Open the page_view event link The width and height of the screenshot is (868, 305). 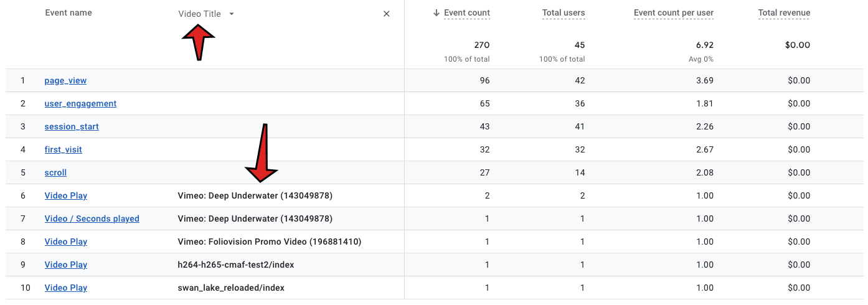coord(65,81)
